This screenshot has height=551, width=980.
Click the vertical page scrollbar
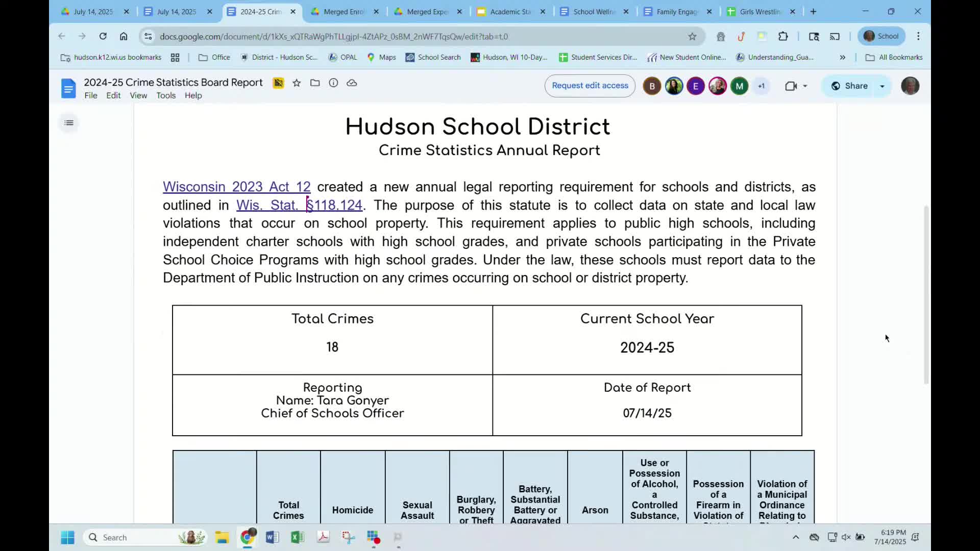coord(926,294)
